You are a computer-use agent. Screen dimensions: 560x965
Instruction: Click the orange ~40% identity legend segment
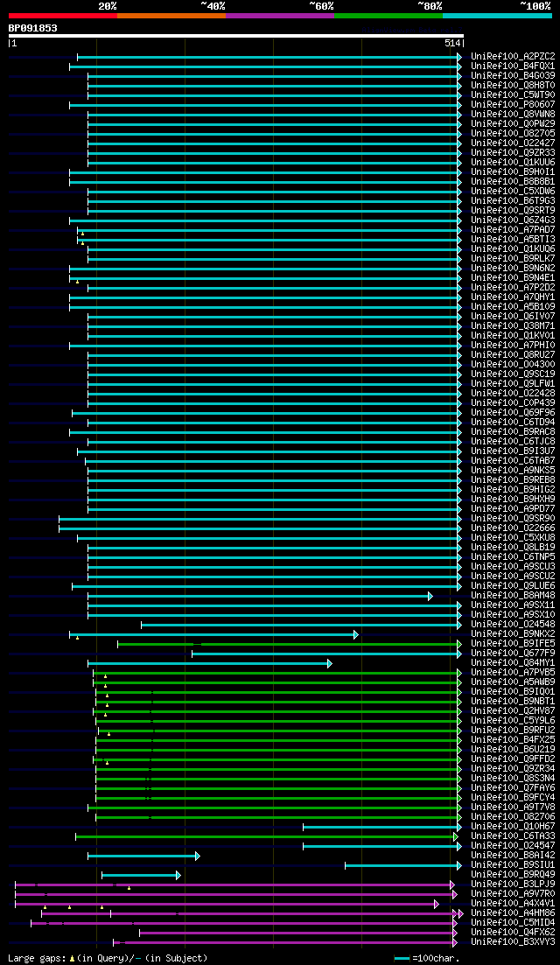[171, 16]
